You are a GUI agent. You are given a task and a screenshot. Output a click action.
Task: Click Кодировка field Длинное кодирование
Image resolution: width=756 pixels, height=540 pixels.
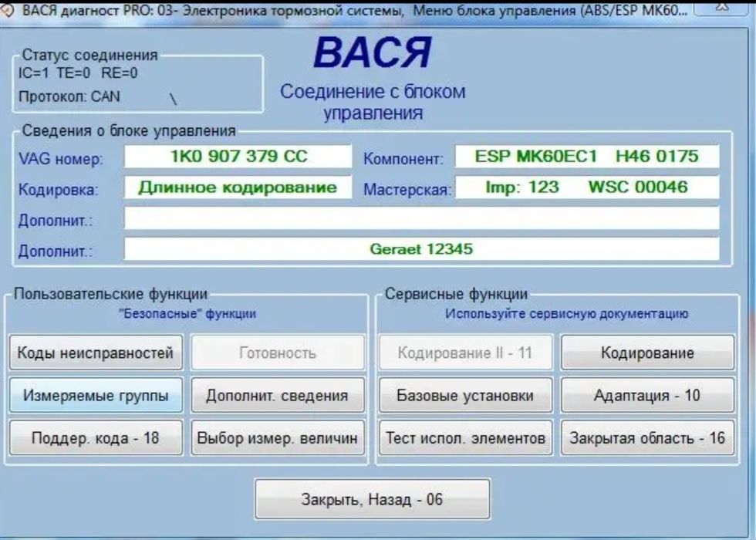[238, 187]
